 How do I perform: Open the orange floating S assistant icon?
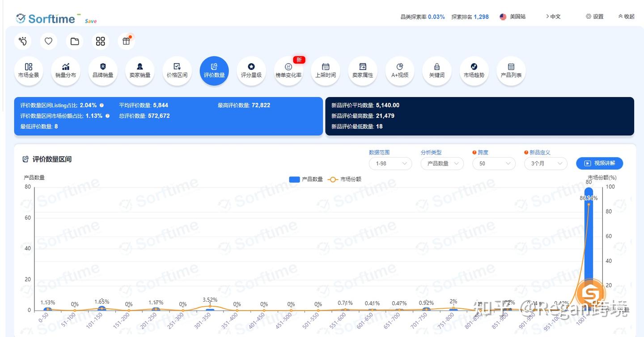[x=590, y=294]
